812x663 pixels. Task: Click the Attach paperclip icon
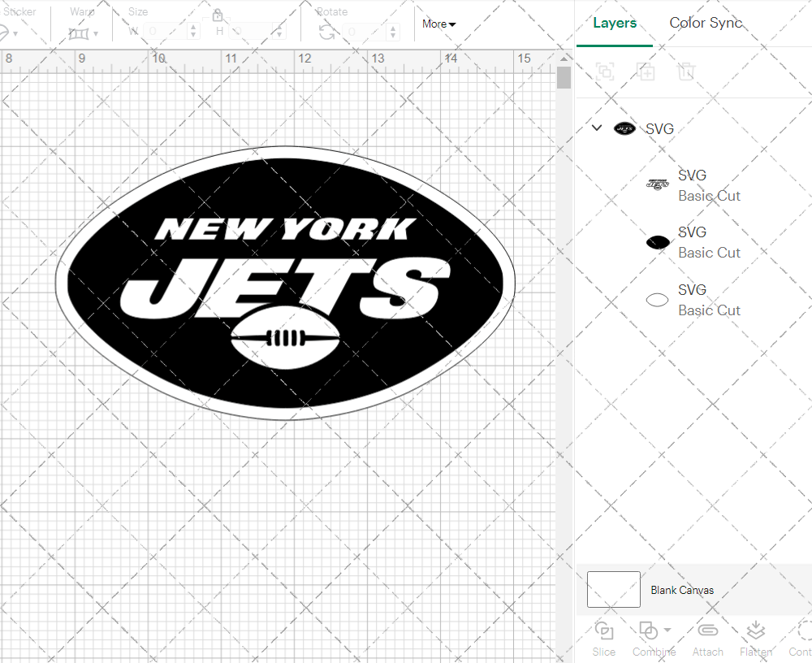coord(707,631)
